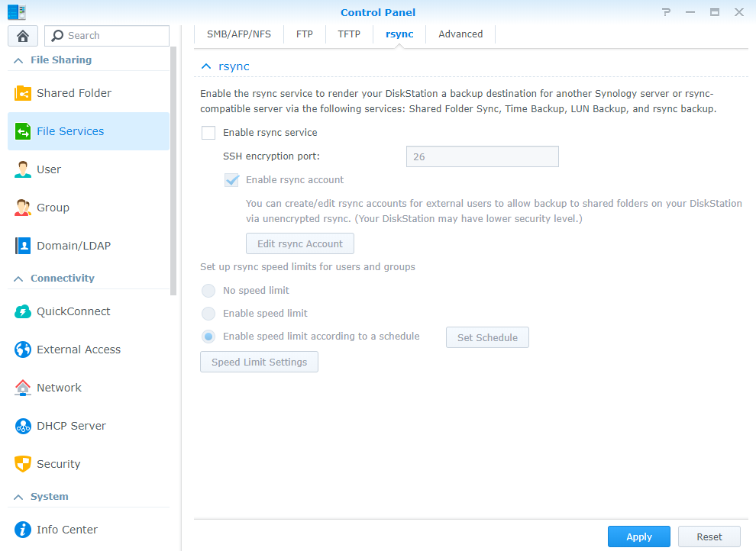Viewport: 756px width, 551px height.
Task: Switch to Advanced tab
Action: click(460, 34)
